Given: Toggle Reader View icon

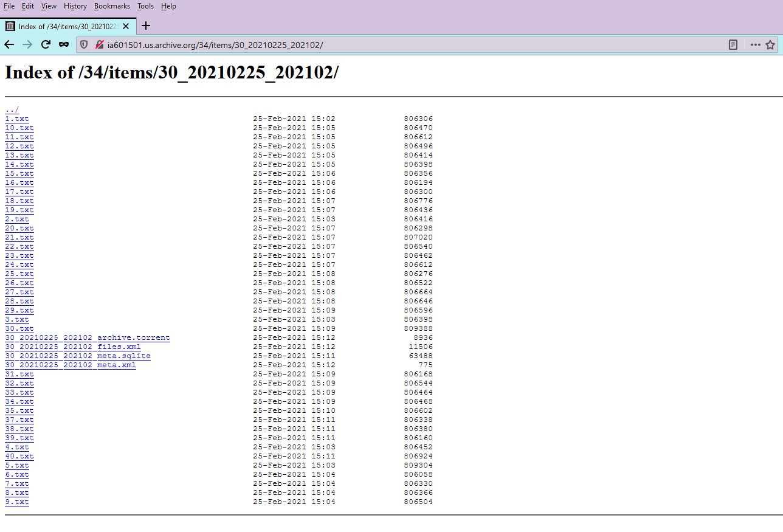Looking at the screenshot, I should 734,44.
